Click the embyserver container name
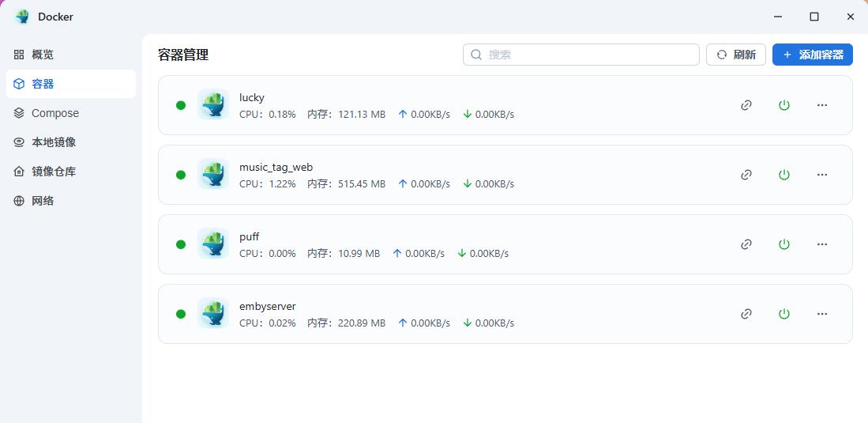The image size is (868, 423). pyautogui.click(x=268, y=306)
